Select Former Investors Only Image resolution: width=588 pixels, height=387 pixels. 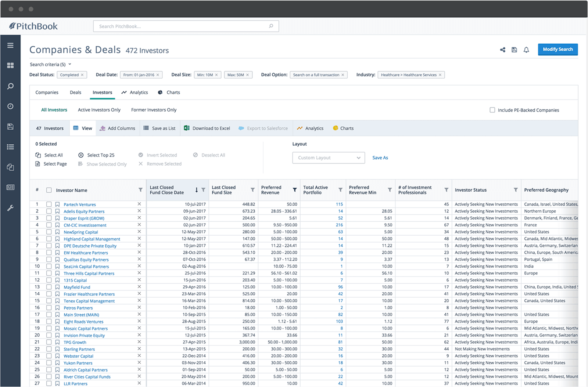154,110
